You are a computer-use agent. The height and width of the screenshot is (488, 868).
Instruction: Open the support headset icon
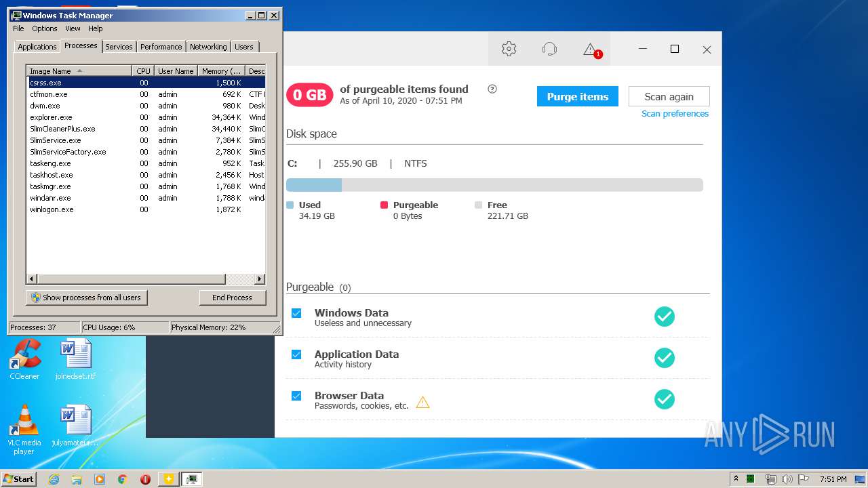click(549, 49)
